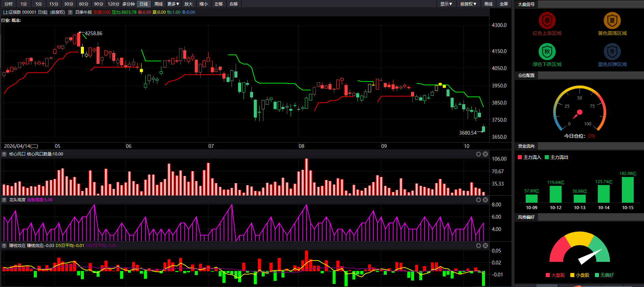This screenshot has width=644, height=287.
Task: Select the 日线 daily chart tab
Action: (144, 4)
